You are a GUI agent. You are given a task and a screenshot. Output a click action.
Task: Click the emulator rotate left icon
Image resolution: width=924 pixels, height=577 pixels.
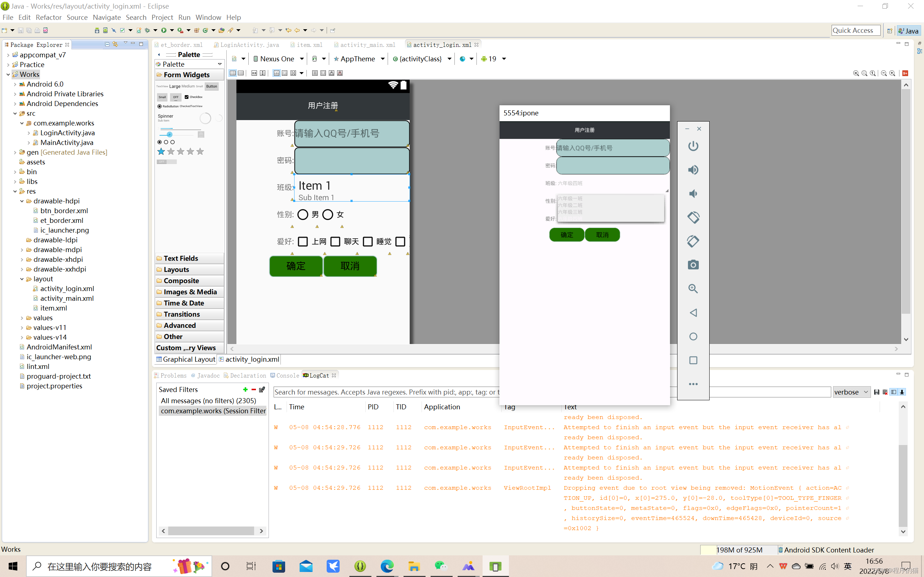tap(693, 217)
